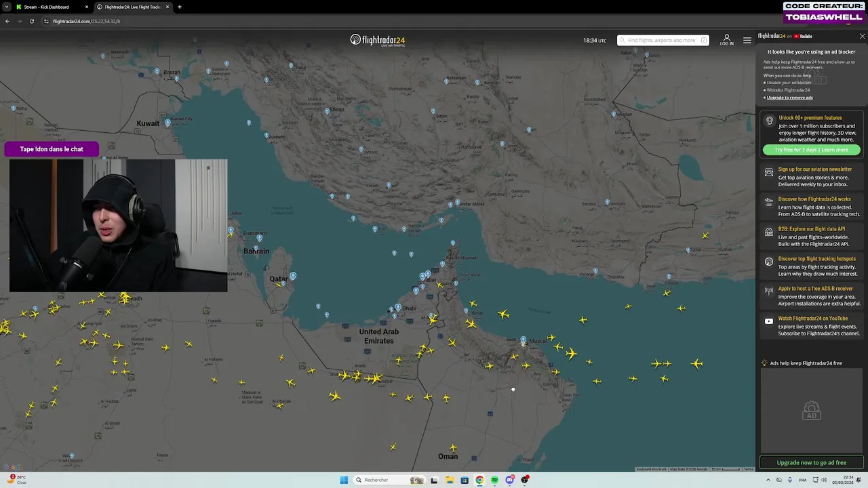Image resolution: width=868 pixels, height=488 pixels.
Task: Open a new browser tab
Action: point(179,7)
